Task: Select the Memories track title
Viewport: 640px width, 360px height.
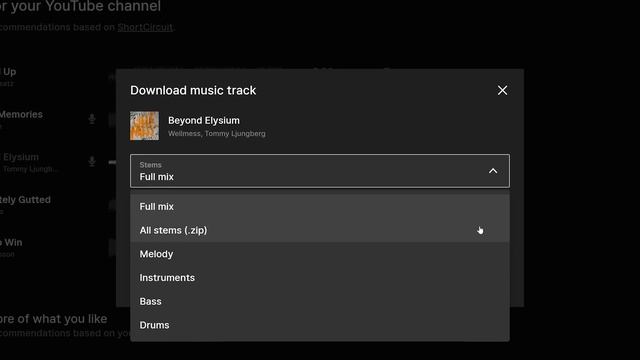Action: point(21,114)
